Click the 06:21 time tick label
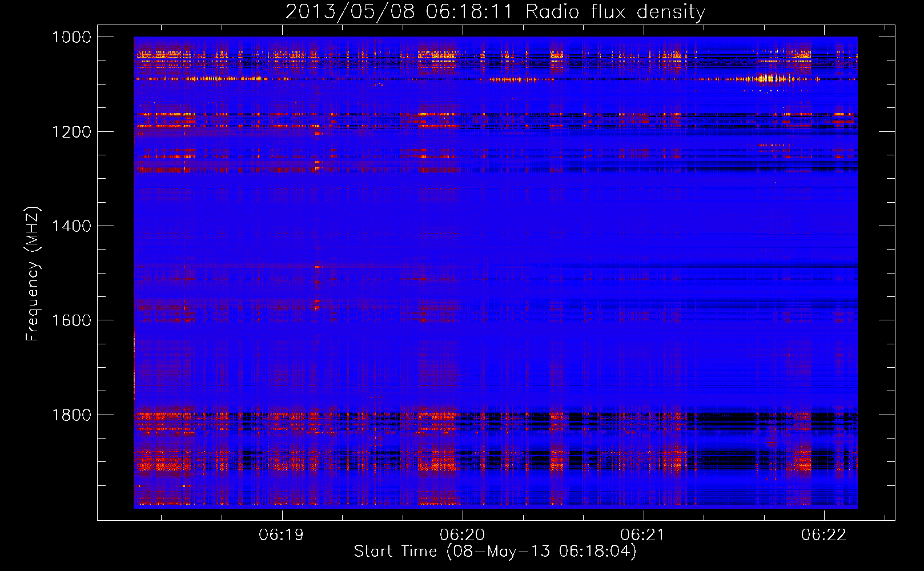Screen dimensions: 924x571 click(x=642, y=535)
